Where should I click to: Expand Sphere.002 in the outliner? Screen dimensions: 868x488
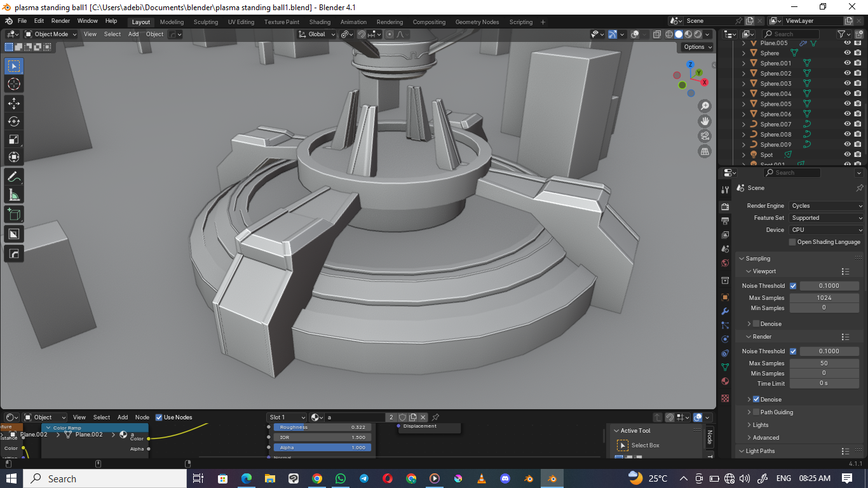(x=744, y=74)
